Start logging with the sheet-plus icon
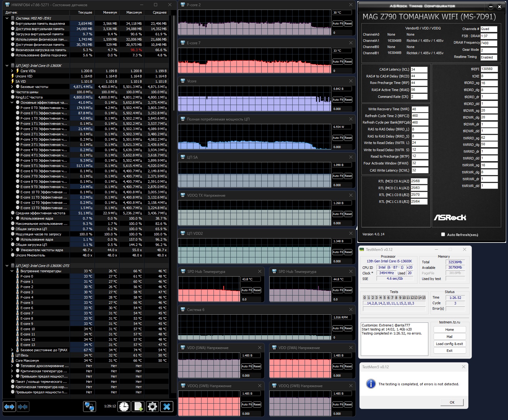This screenshot has height=420, width=508. coord(138,406)
